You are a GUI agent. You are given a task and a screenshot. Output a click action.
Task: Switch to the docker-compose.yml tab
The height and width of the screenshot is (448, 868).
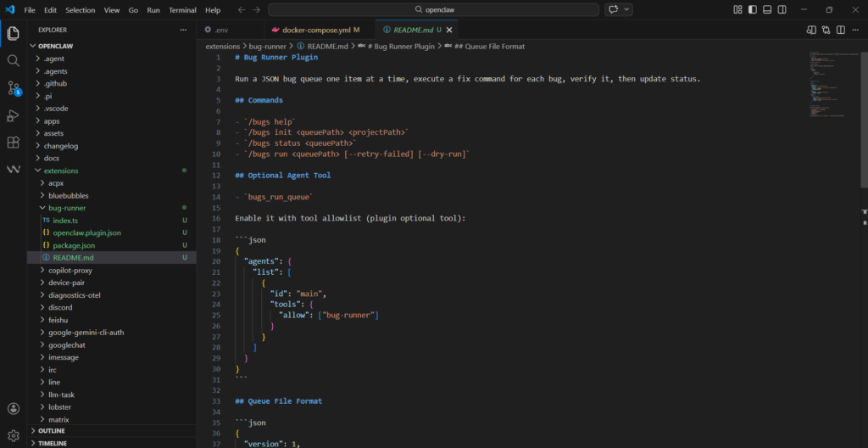click(319, 30)
